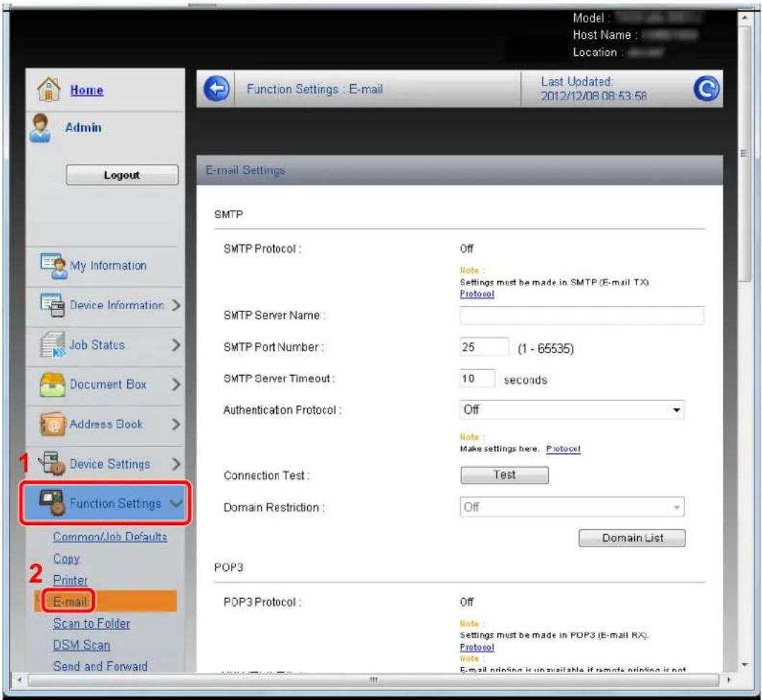The height and width of the screenshot is (700, 762).
Task: Click the vertical scrollbar up arrow
Action: (x=745, y=18)
